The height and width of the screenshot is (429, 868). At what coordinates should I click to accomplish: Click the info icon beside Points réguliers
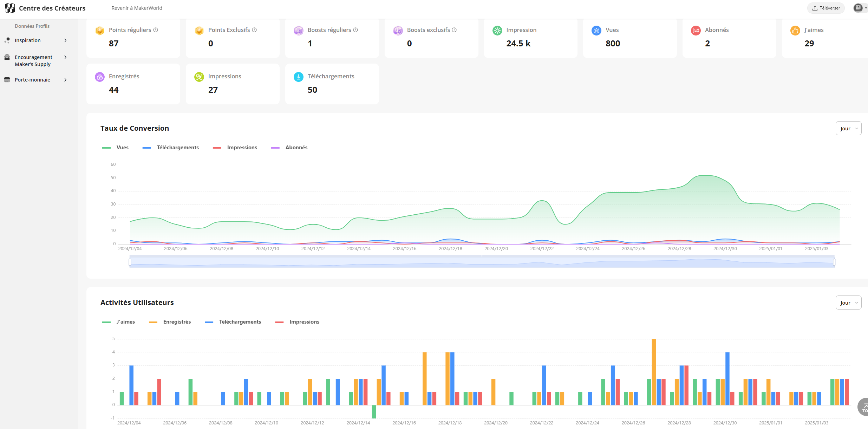156,30
